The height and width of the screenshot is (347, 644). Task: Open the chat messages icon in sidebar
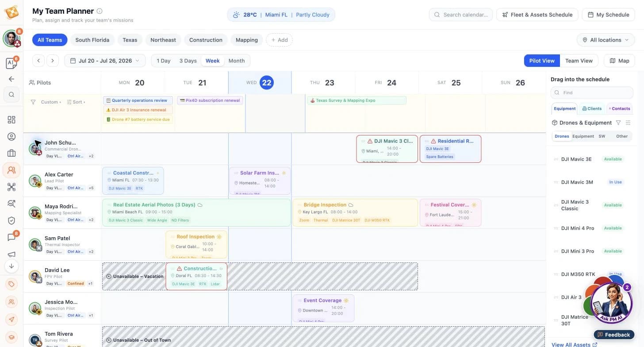(x=11, y=237)
